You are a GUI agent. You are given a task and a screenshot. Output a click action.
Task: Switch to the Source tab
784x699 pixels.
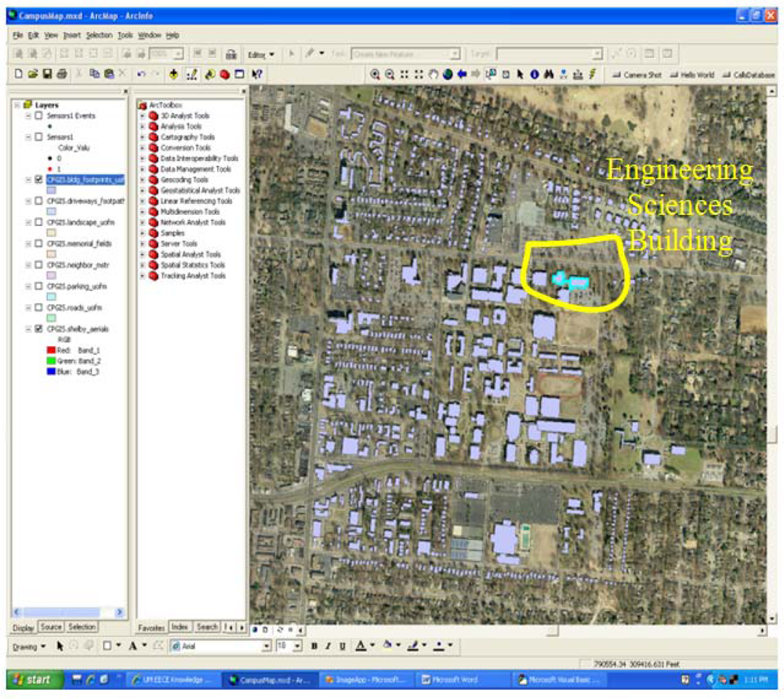click(x=51, y=627)
